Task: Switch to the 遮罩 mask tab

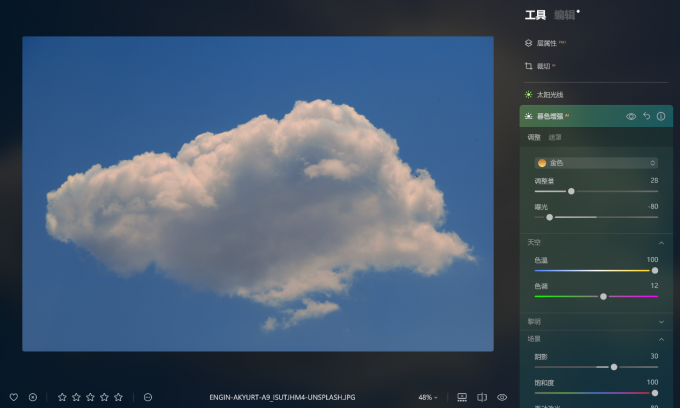Action: [x=555, y=137]
